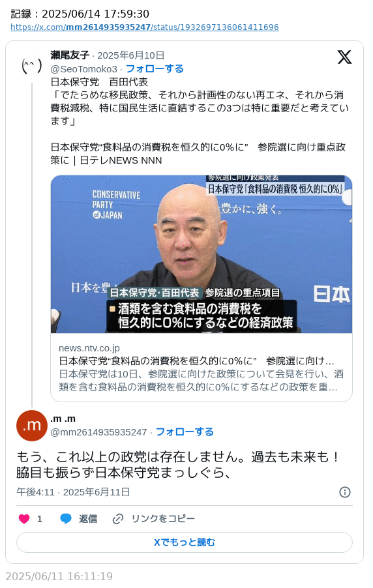Follow @mm2614935935247 via フォローする
The height and width of the screenshot is (588, 373).
click(x=185, y=432)
